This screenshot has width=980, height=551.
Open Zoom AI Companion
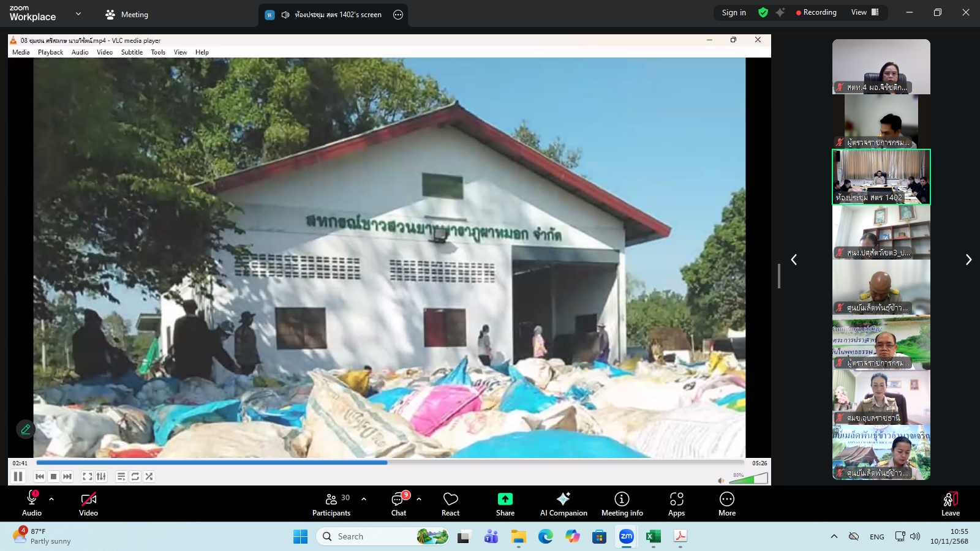point(563,503)
